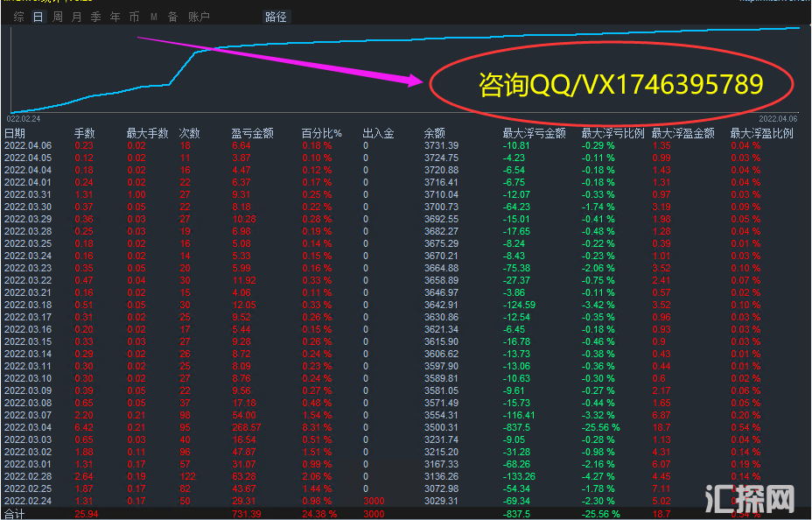The image size is (812, 520).
Task: Switch to the 月 monthly tab
Action: [x=77, y=18]
